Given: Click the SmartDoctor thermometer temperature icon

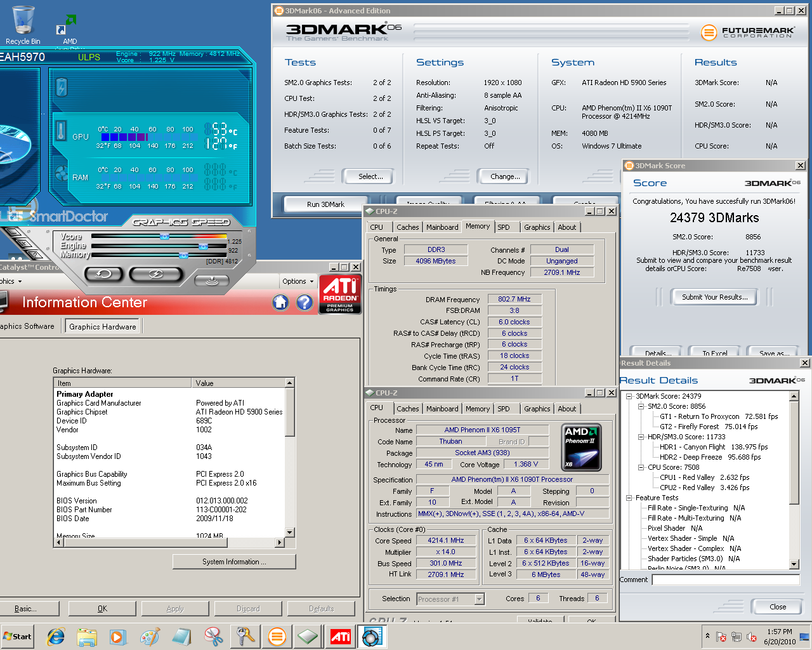Looking at the screenshot, I should 61,131.
